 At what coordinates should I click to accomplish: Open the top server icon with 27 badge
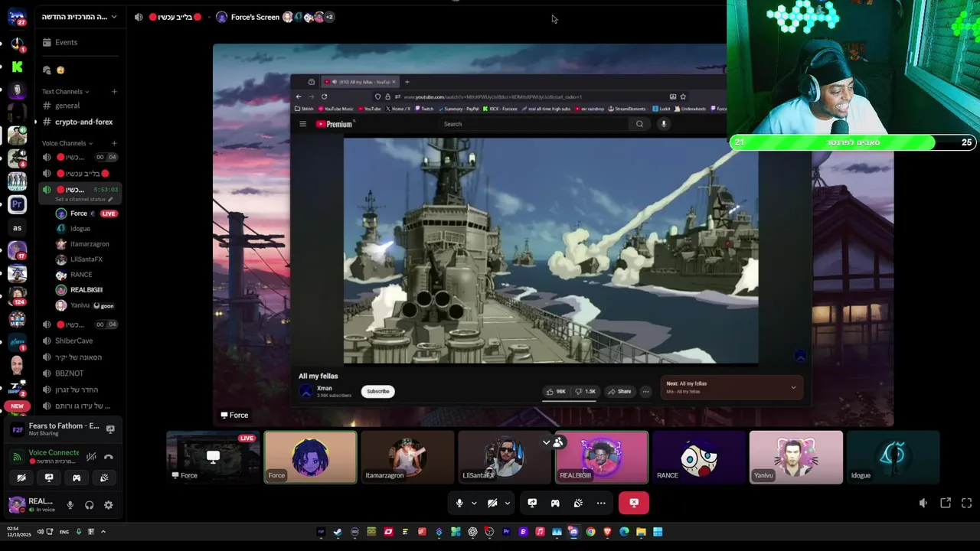(17, 18)
